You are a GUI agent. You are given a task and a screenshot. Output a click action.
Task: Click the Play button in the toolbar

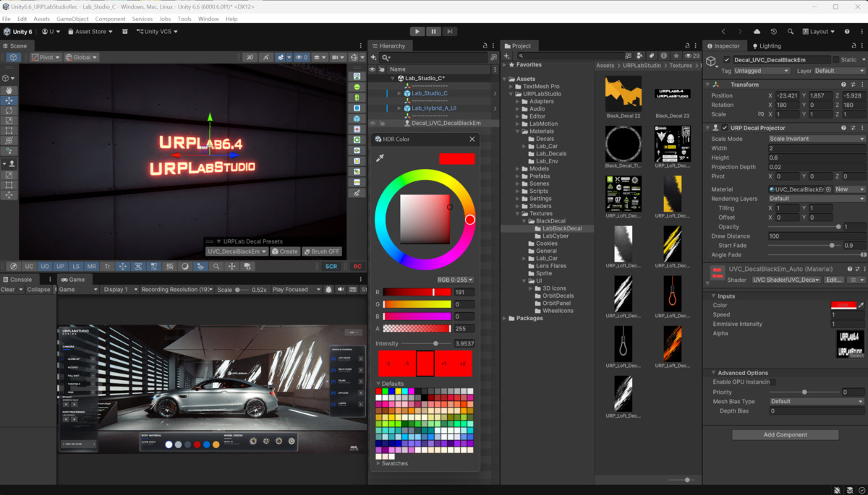coord(417,32)
